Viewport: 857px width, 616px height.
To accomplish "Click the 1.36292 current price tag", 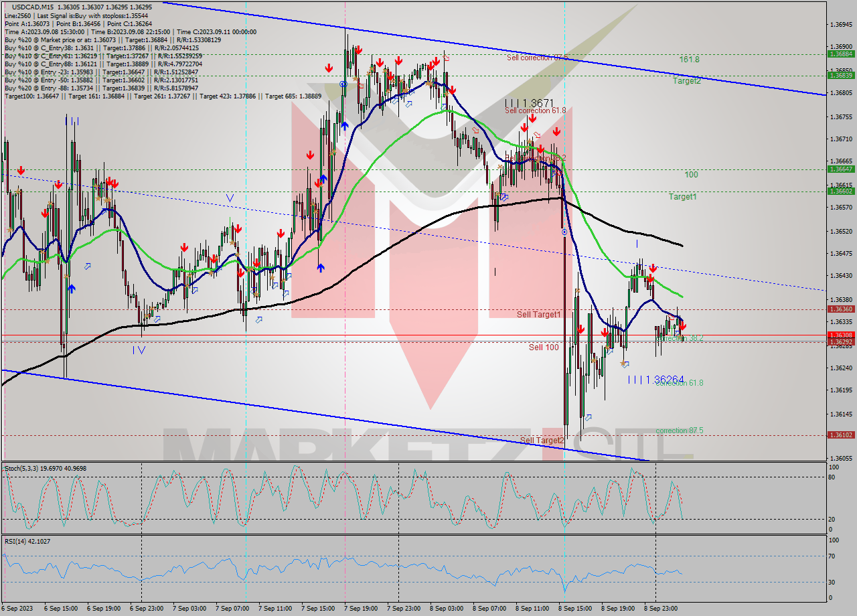I will (x=840, y=342).
